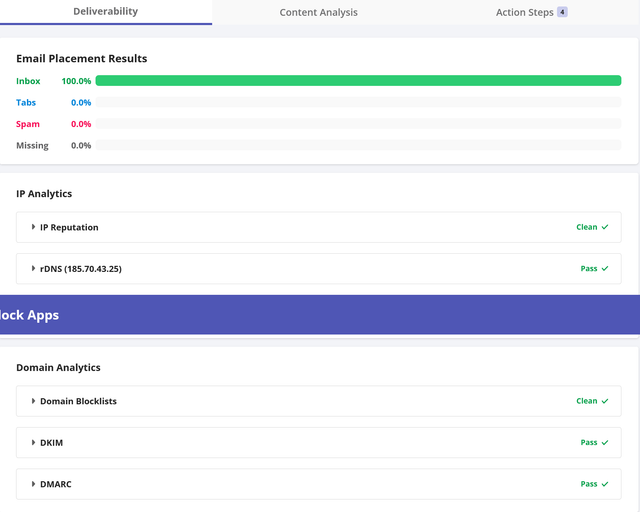
Task: Click the green Inbox placement progress bar
Action: [358, 80]
